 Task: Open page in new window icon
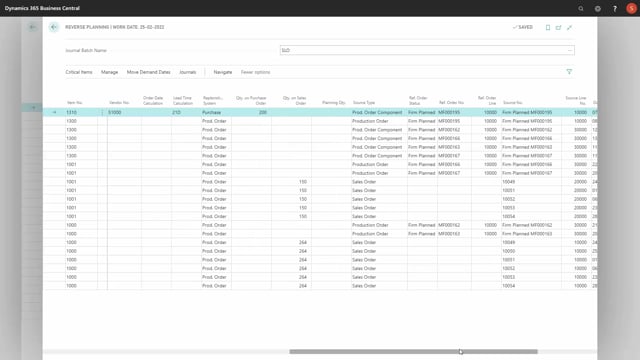tap(558, 27)
